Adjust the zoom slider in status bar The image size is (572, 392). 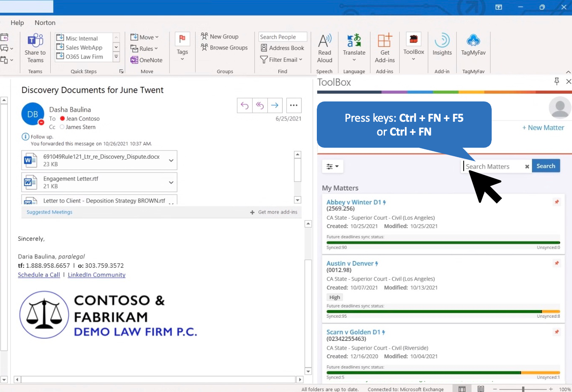click(523, 389)
